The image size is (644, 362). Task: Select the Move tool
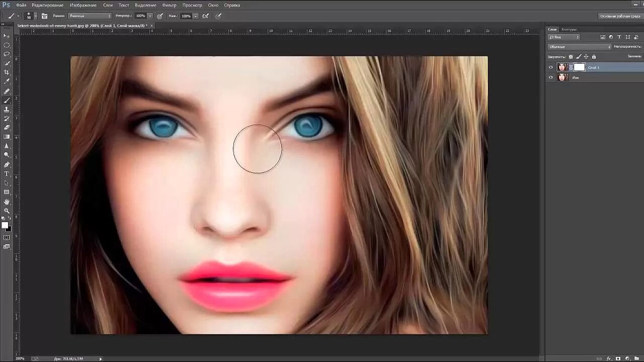click(7, 36)
